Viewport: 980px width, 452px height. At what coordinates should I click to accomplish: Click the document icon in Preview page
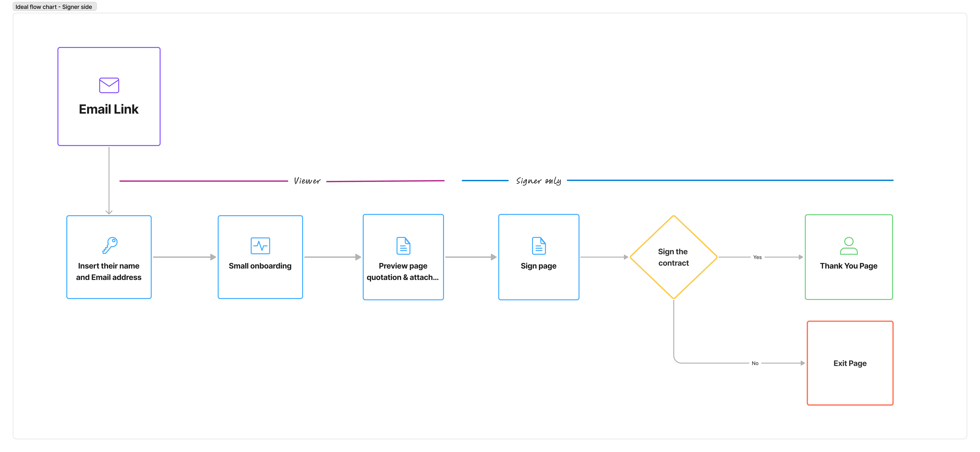coord(403,246)
